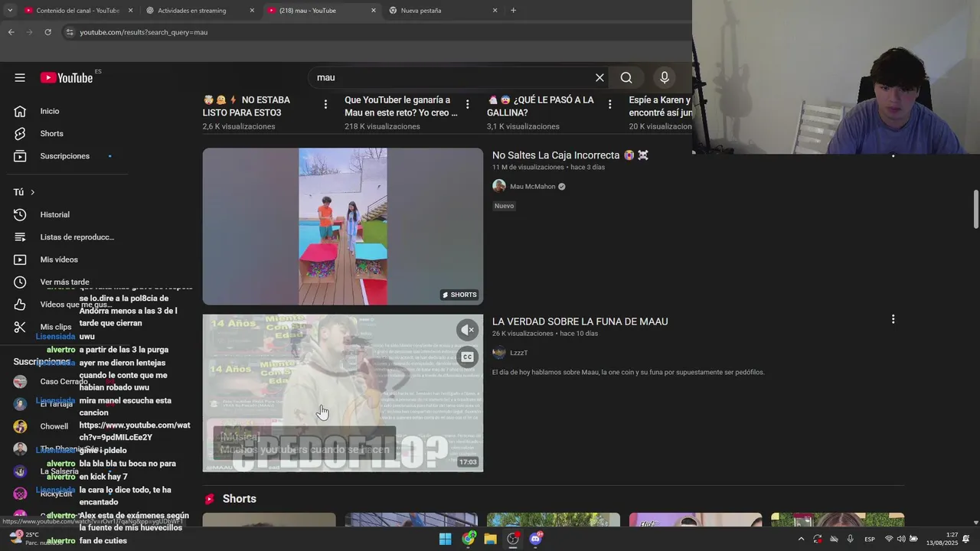Open LA VERDAD SOBRE LA FUNA DE MAAU title
This screenshot has height=551, width=980.
tap(580, 321)
